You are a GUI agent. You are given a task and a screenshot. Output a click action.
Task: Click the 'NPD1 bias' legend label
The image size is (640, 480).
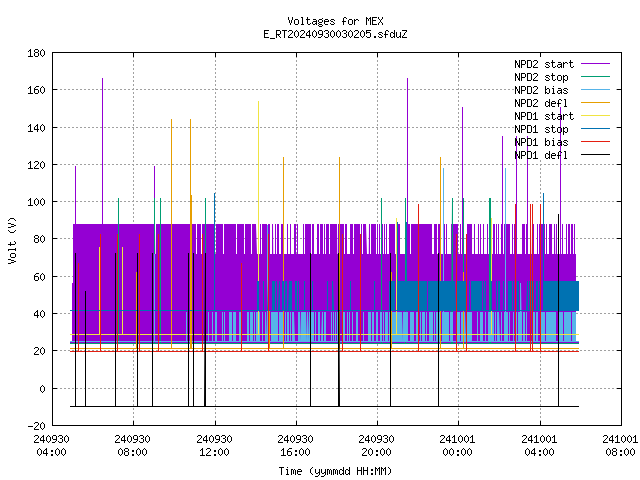[x=541, y=142]
